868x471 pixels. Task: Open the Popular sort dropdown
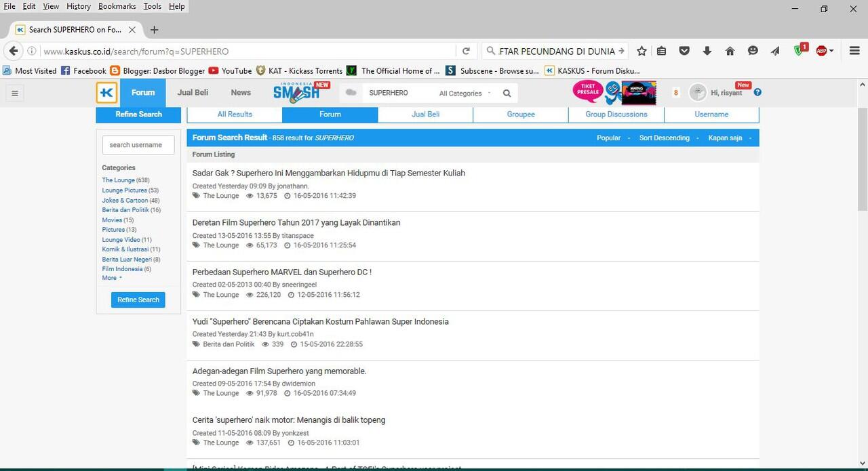[x=612, y=138]
